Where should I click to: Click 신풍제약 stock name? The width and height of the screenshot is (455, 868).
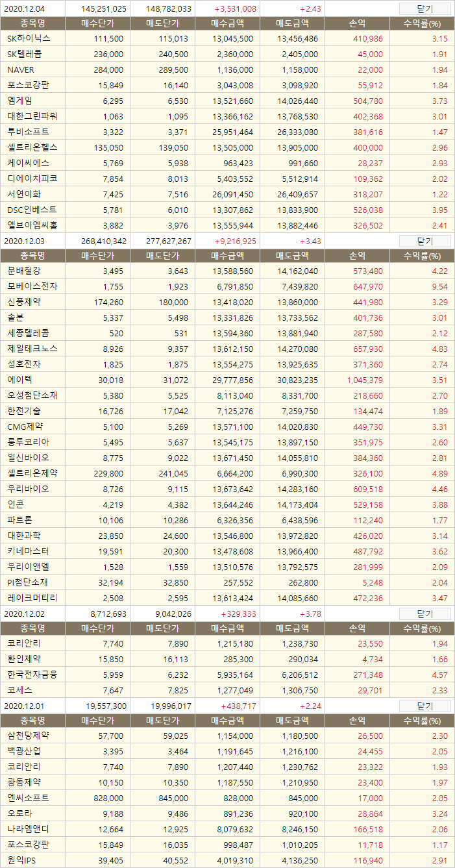pos(24,302)
